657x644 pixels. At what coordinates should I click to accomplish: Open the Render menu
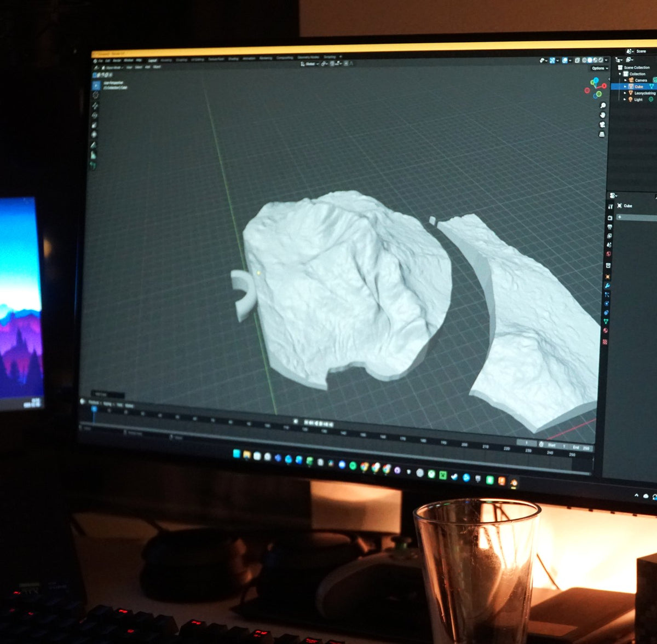coord(116,61)
